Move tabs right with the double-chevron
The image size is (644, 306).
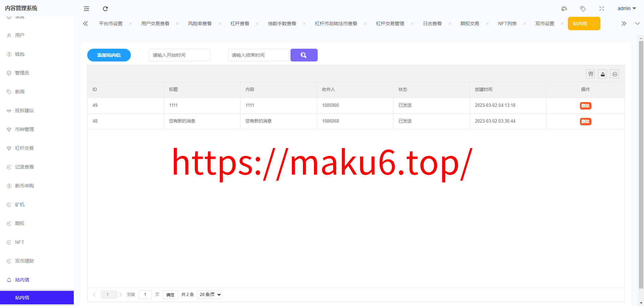624,24
